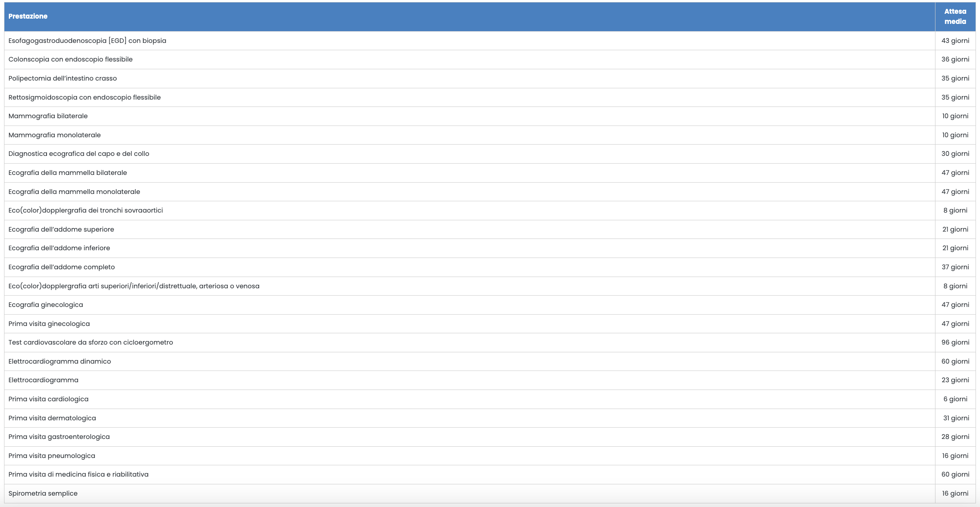
Task: Select Mammografia monolaterale row label
Action: tap(55, 135)
